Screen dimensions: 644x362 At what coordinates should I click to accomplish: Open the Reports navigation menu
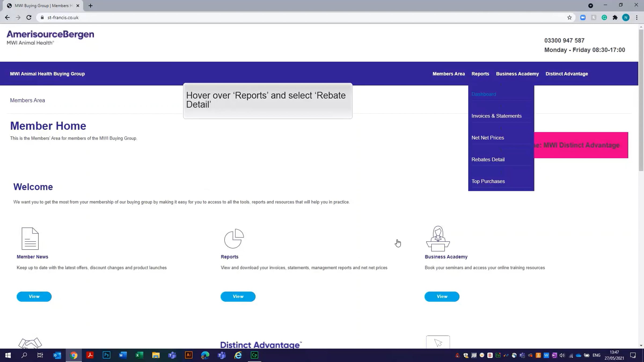480,74
